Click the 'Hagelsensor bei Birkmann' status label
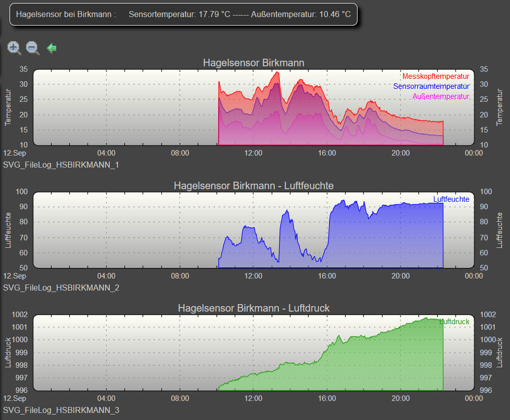The height and width of the screenshot is (420, 510). pos(66,14)
